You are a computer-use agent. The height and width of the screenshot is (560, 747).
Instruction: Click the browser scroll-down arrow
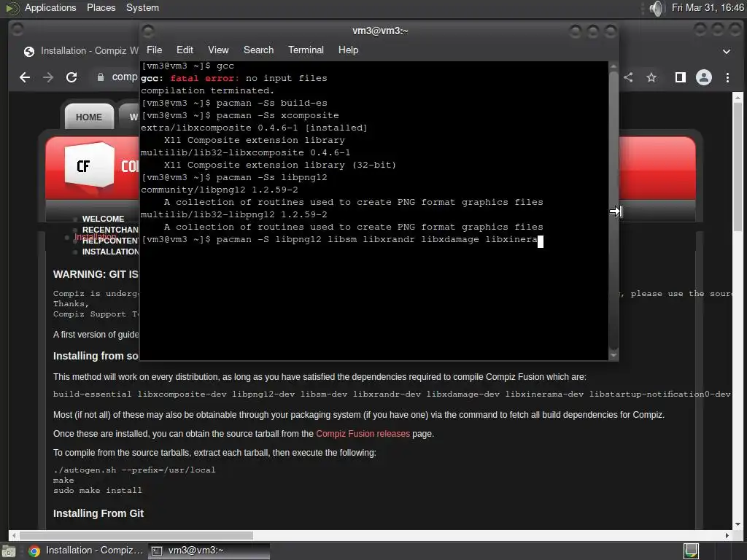[x=738, y=524]
